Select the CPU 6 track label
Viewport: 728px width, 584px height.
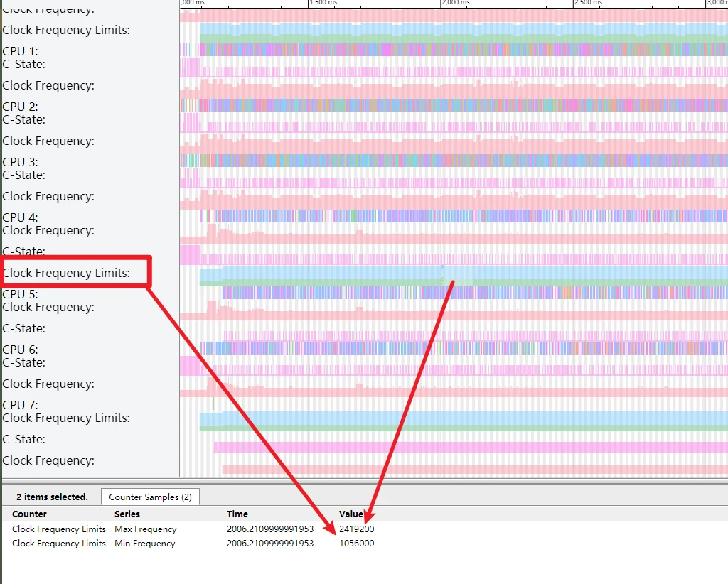(x=20, y=350)
